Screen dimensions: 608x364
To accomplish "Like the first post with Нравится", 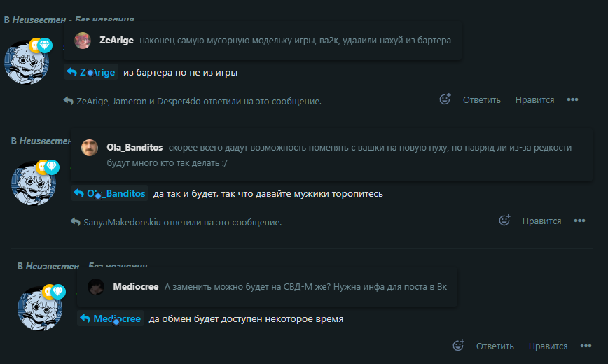I will tap(534, 100).
